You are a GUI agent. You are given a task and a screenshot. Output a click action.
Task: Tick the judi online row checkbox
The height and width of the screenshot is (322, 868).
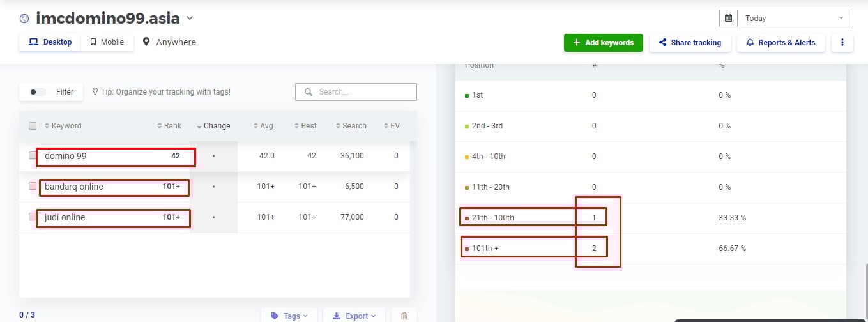(x=33, y=217)
